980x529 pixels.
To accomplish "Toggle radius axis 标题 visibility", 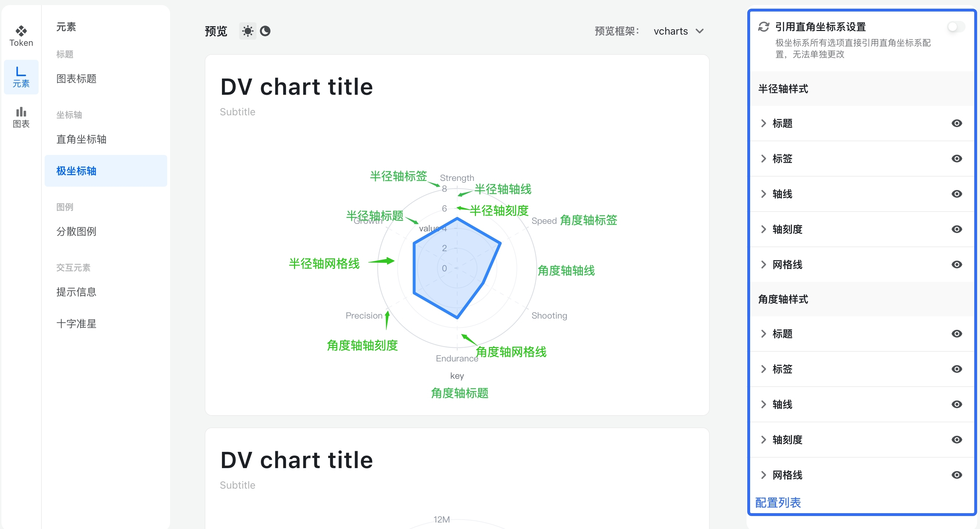I will tap(957, 123).
